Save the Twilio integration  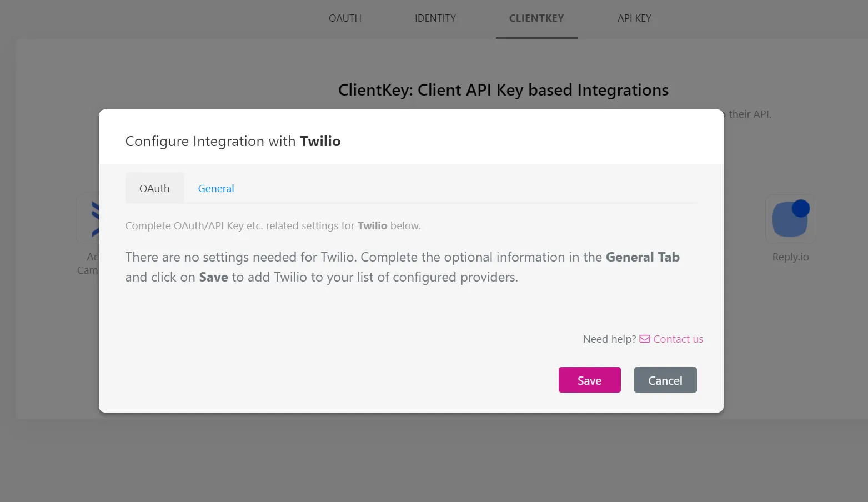click(590, 380)
